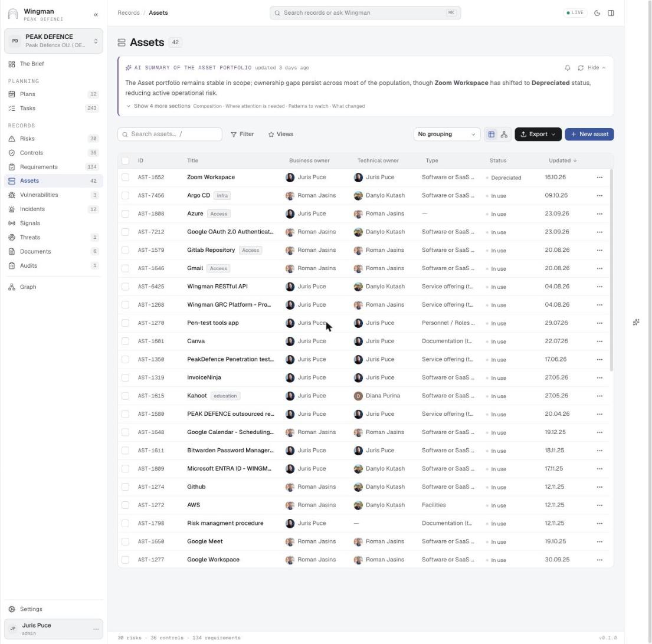Check the Github row checkbox
Screen dimensions: 652x644
pos(125,487)
